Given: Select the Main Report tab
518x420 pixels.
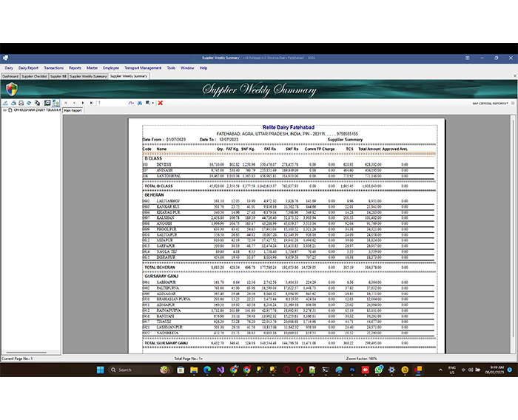Looking at the screenshot, I should point(73,110).
